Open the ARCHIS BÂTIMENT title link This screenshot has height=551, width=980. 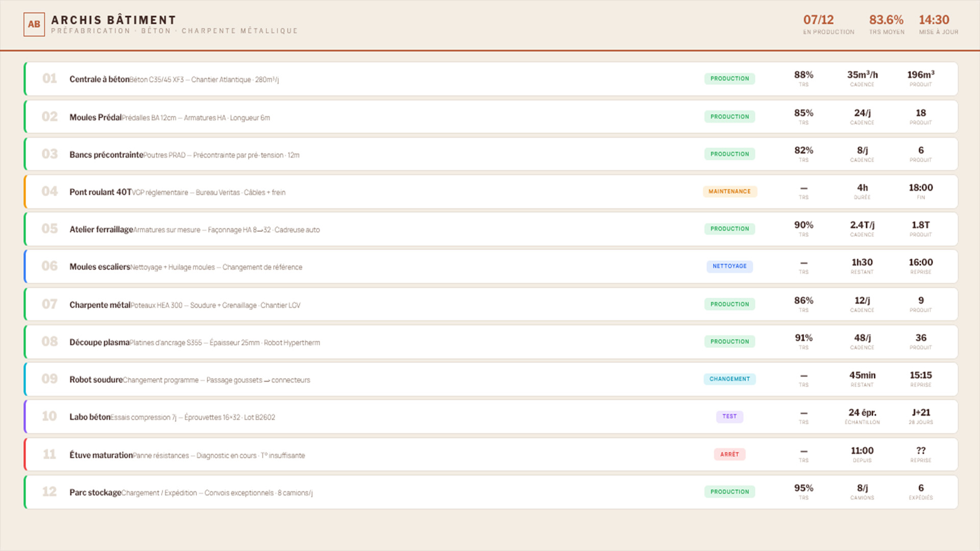click(113, 19)
